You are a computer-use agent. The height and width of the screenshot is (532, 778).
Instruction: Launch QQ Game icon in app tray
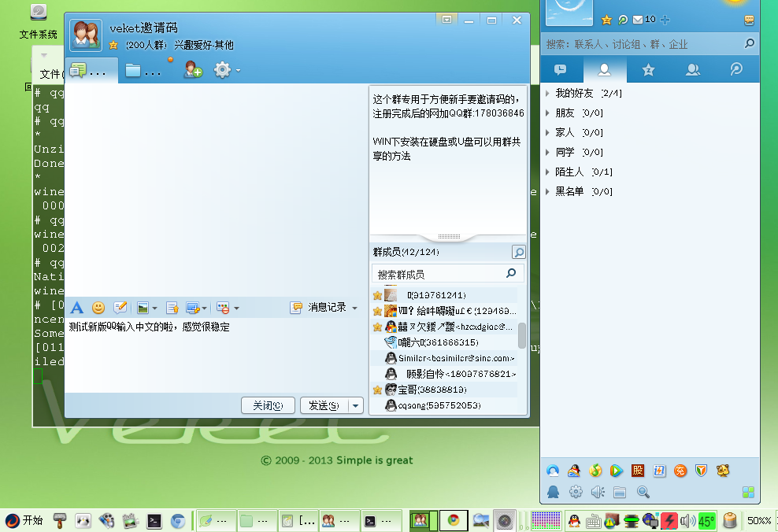[574, 471]
